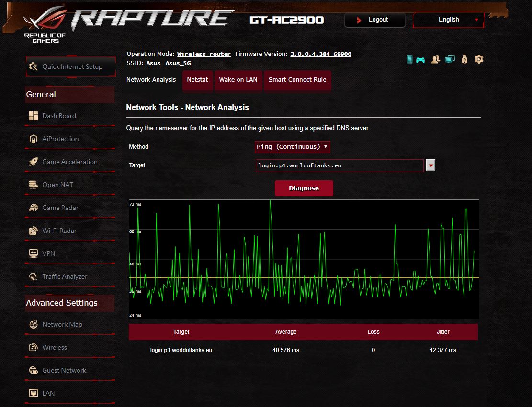
Task: Switch to the Netstat tab
Action: [197, 80]
